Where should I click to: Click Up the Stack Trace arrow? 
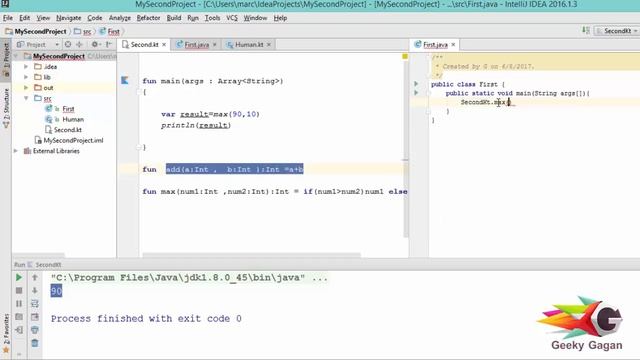pos(35,278)
